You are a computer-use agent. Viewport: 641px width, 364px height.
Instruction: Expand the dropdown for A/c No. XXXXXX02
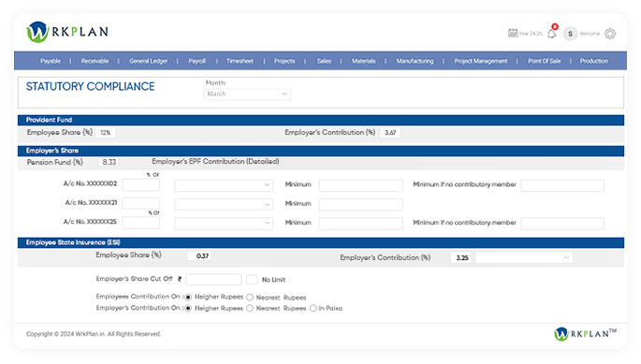[x=224, y=185]
